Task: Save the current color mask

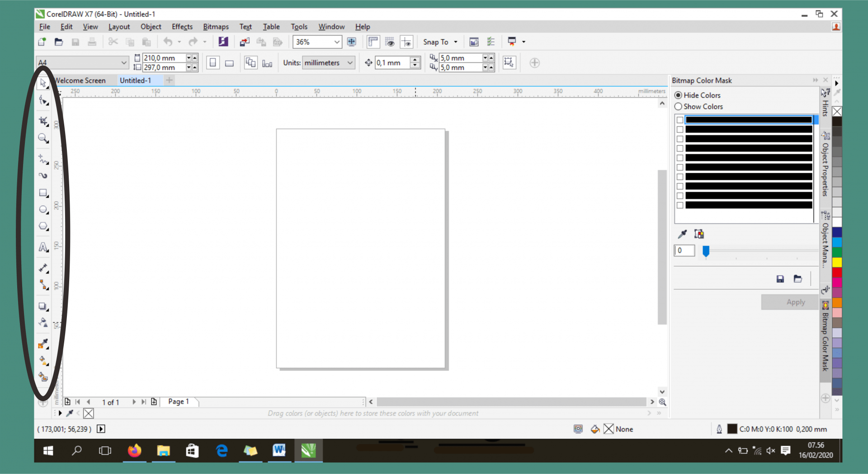Action: pos(781,279)
